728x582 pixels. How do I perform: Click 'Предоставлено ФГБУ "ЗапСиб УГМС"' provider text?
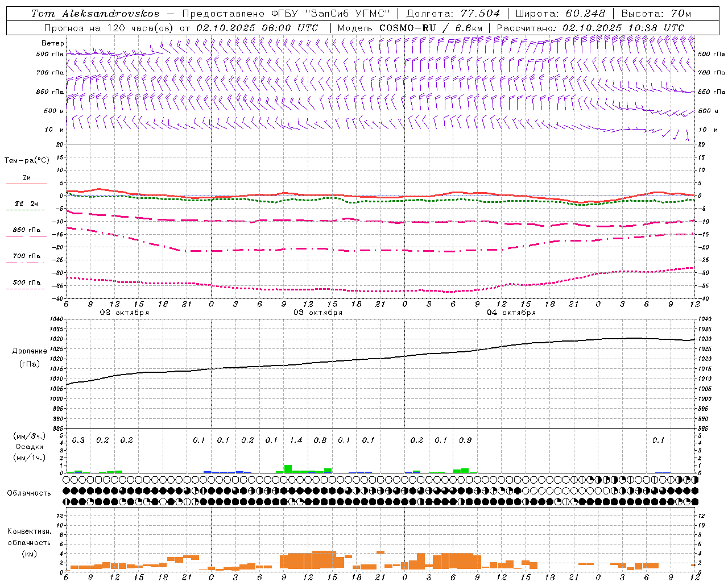(286, 14)
